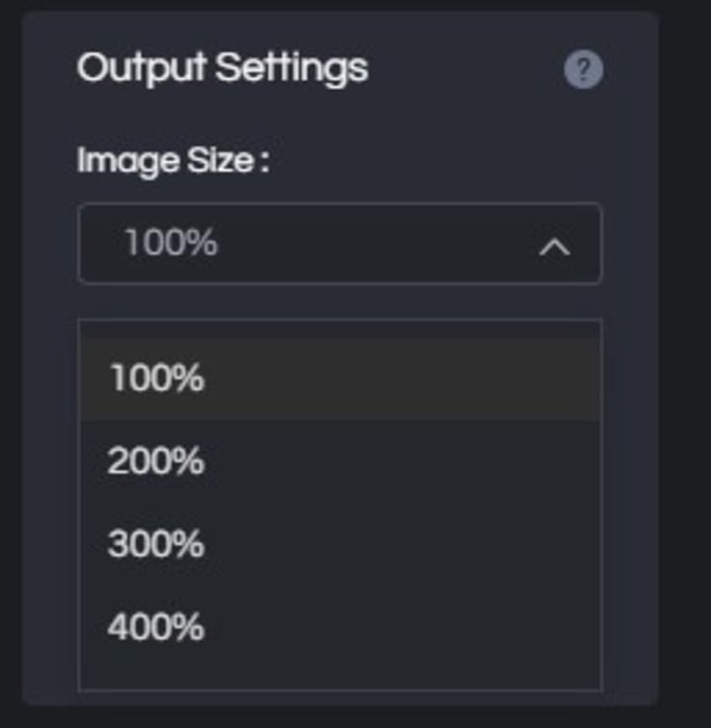Image resolution: width=711 pixels, height=728 pixels.
Task: Set image size to 400%
Action: [x=157, y=627]
